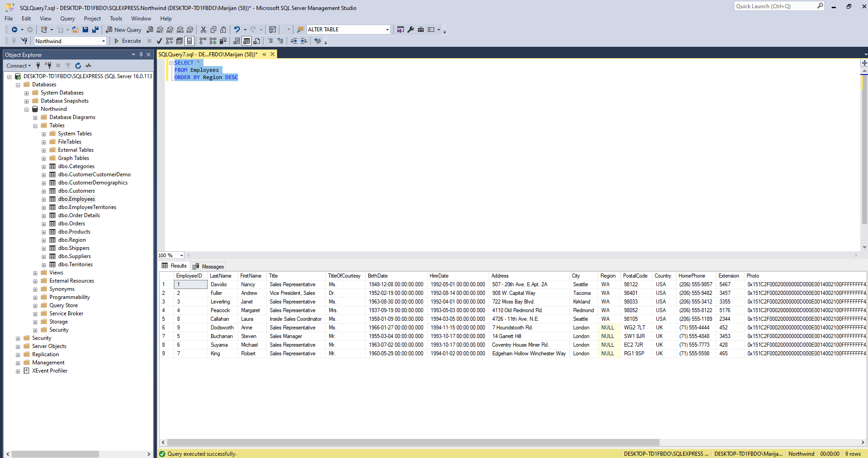The height and width of the screenshot is (458, 868).
Task: Click the query editor vertical scrollbar
Action: point(864,150)
